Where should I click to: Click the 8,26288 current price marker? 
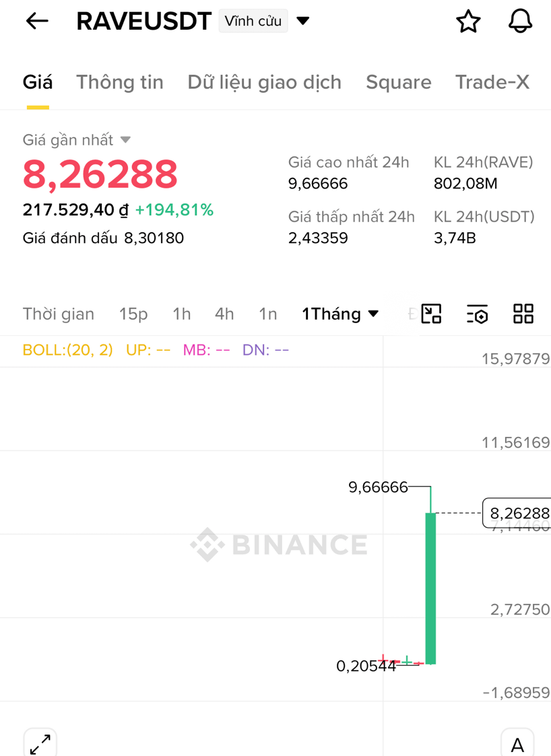[x=517, y=513]
